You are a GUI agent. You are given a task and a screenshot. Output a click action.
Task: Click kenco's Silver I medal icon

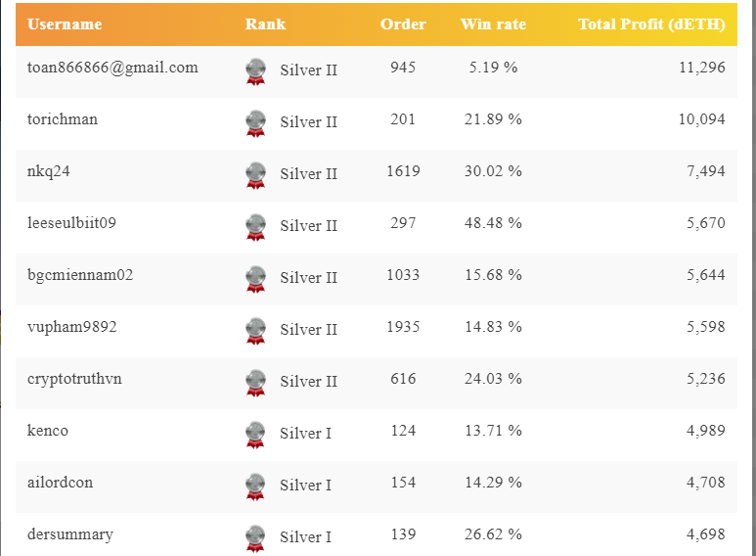point(255,434)
